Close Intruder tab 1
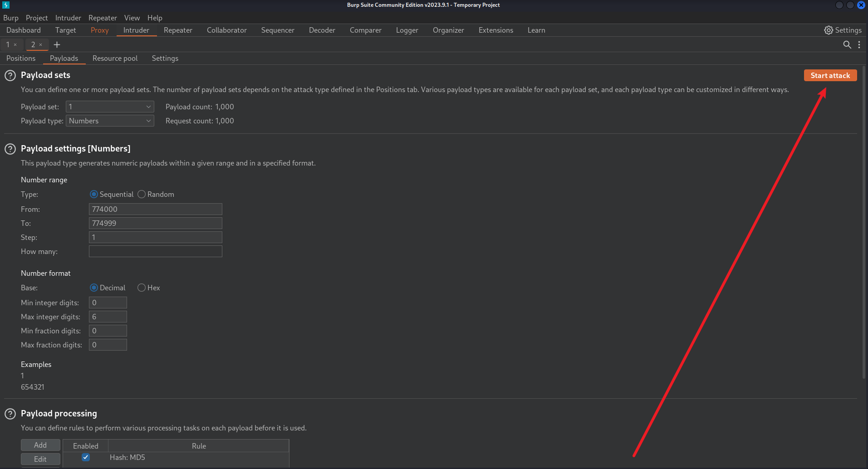 15,44
